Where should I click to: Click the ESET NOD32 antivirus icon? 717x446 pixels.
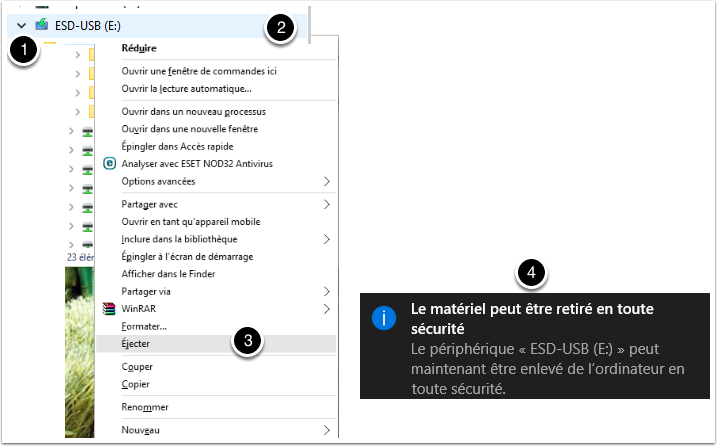[x=111, y=163]
